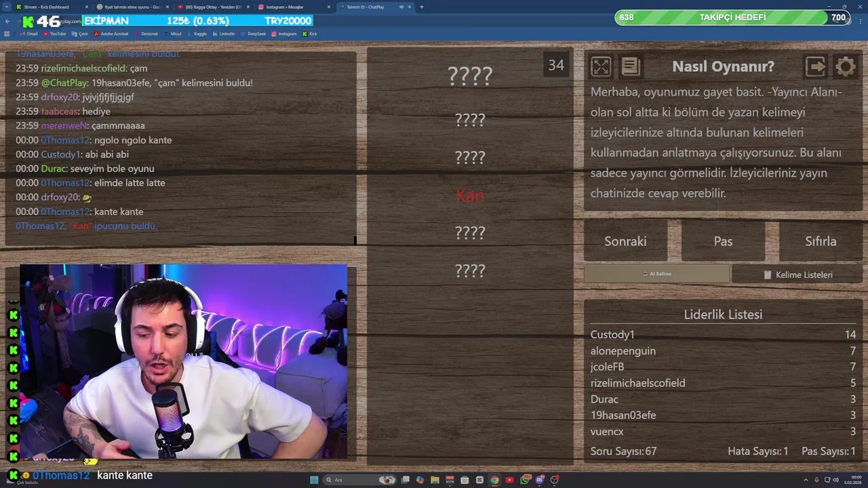
Task: Open the Kaggle bookmark
Action: tap(197, 33)
